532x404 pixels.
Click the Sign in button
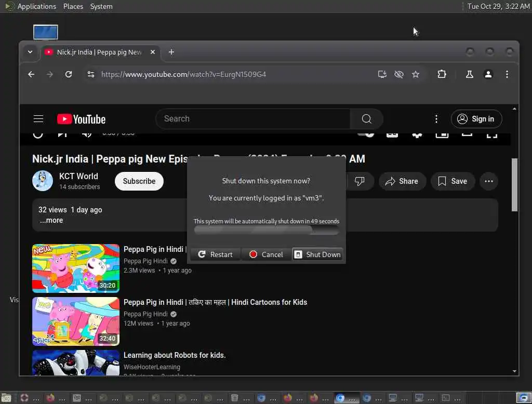point(476,119)
